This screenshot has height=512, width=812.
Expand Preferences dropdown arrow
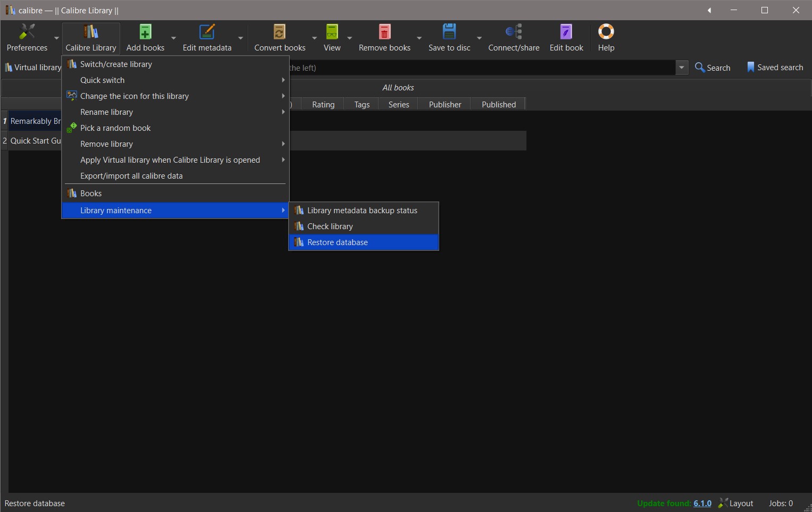tap(56, 38)
